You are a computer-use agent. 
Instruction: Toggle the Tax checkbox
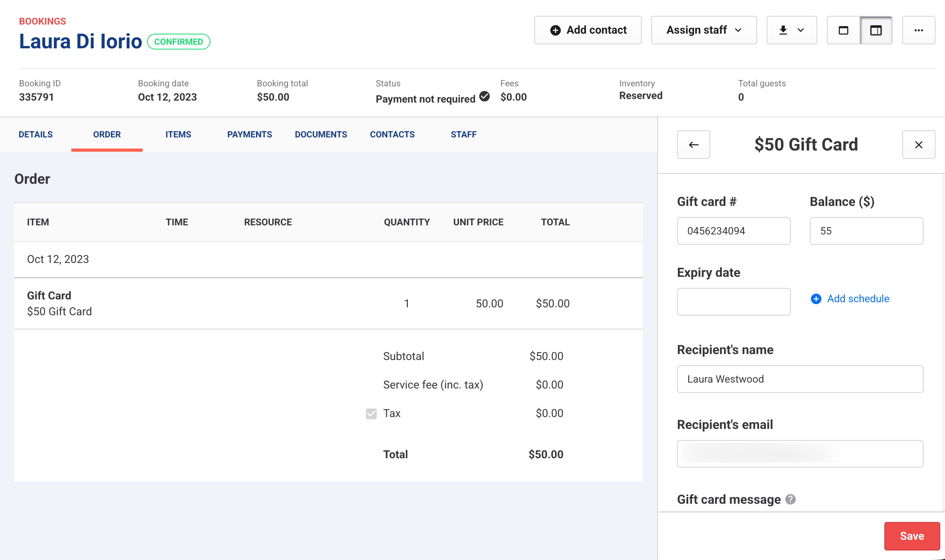(x=371, y=413)
